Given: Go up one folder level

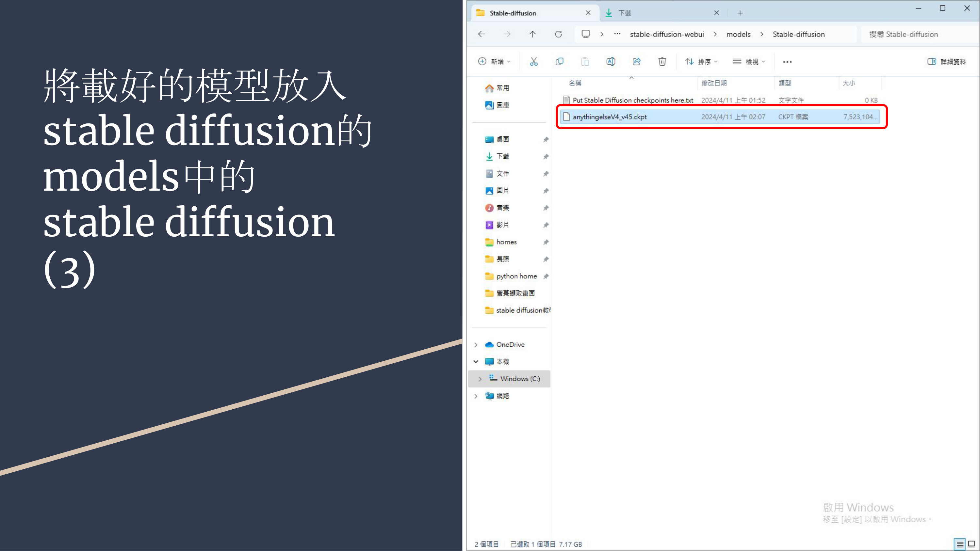Looking at the screenshot, I should coord(532,34).
